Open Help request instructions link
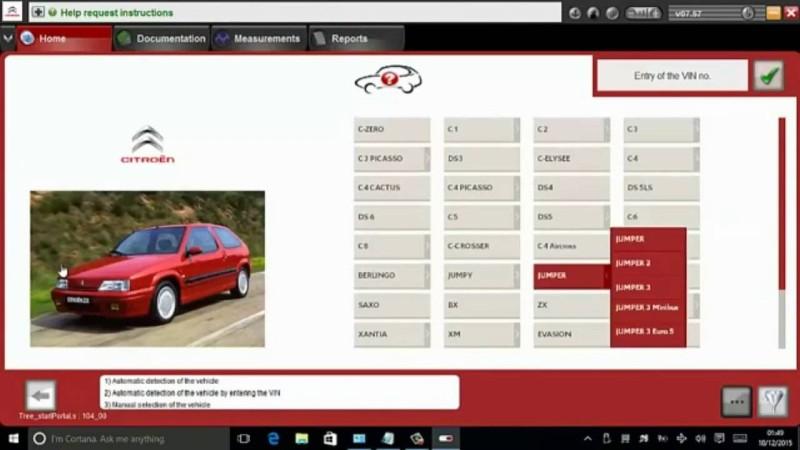Screen dimensions: 800x450 click(x=116, y=13)
